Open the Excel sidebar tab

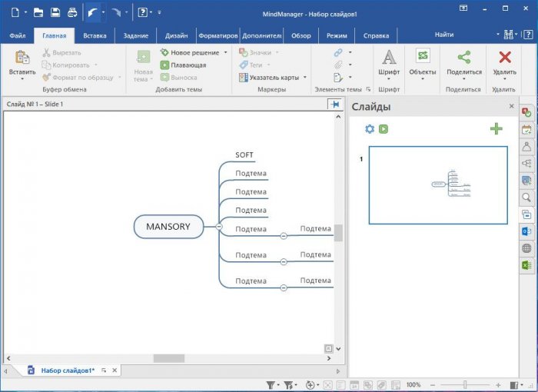tap(526, 265)
